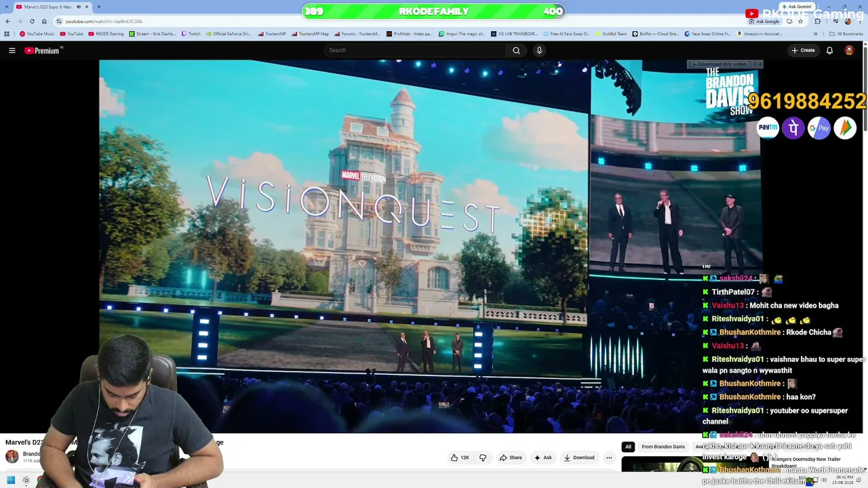View site information icon in address bar
Image resolution: width=868 pixels, height=488 pixels.
59,21
